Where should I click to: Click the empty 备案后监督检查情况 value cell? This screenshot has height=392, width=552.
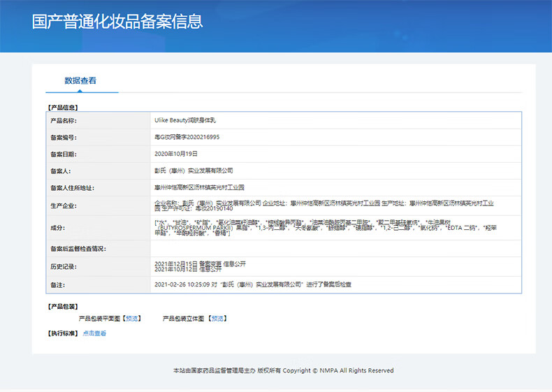[335, 249]
